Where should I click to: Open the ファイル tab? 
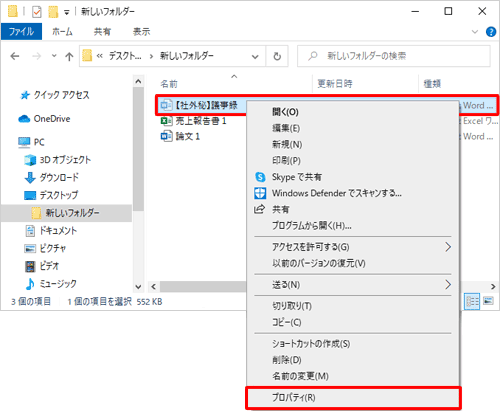click(21, 32)
